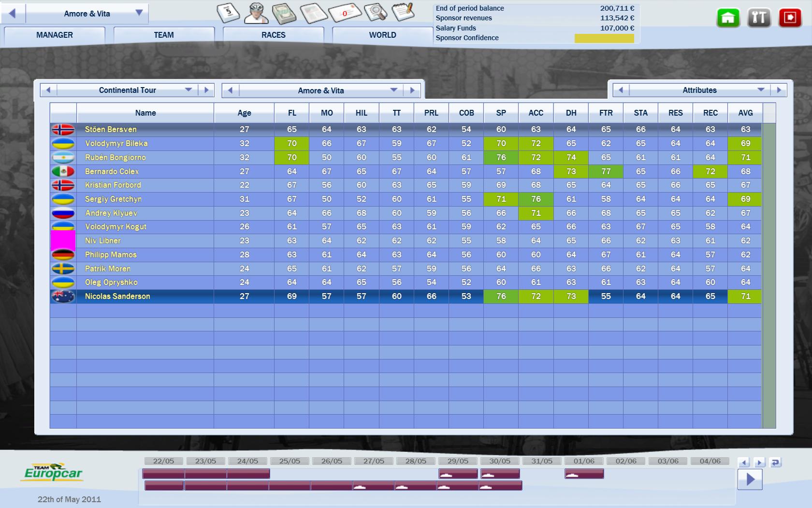
Task: Open the calendar icon in top toolbar
Action: pyautogui.click(x=228, y=13)
